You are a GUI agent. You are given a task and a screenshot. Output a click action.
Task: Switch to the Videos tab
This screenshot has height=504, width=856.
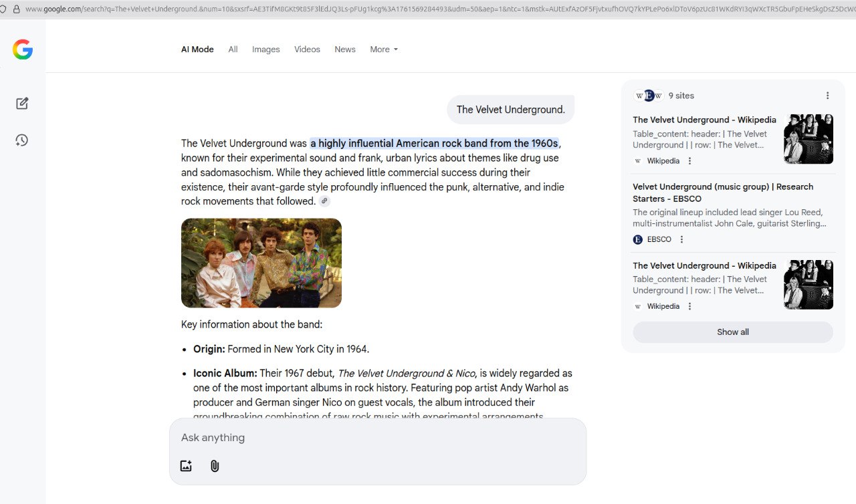pyautogui.click(x=307, y=49)
